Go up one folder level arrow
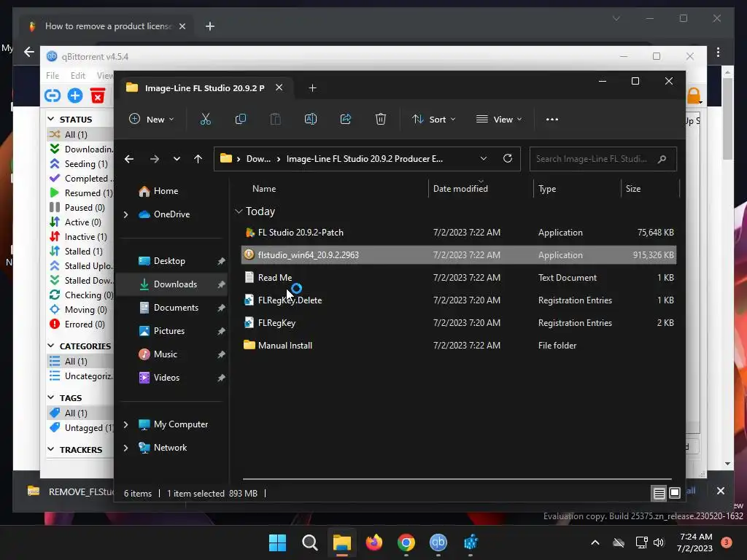747x560 pixels. click(198, 159)
